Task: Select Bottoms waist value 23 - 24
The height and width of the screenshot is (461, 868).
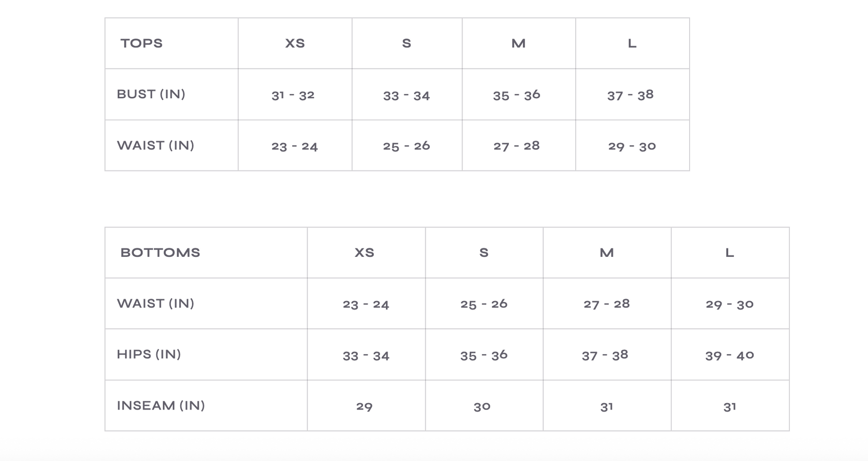Action: tap(366, 304)
